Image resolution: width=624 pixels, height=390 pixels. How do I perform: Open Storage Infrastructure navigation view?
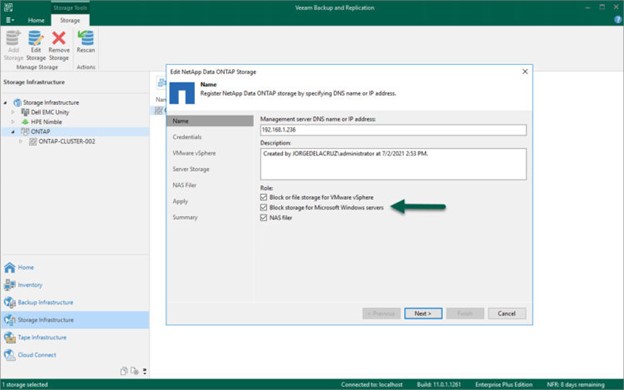75,320
